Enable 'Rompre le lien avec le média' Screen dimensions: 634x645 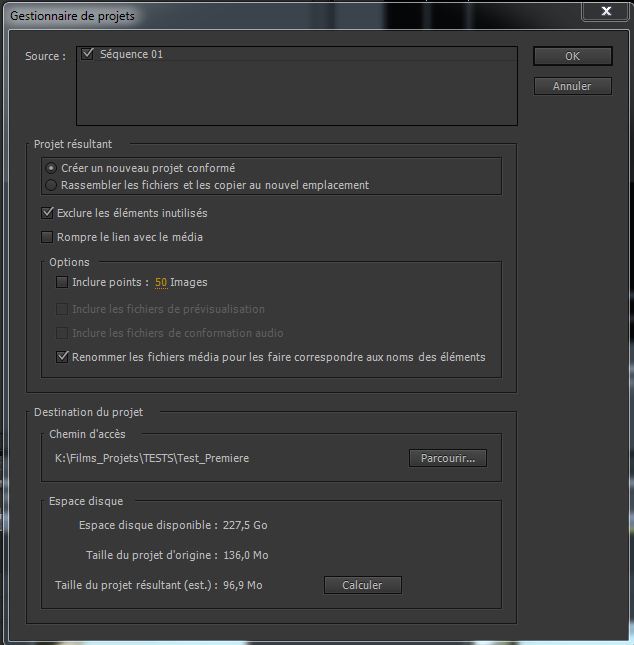[x=47, y=237]
